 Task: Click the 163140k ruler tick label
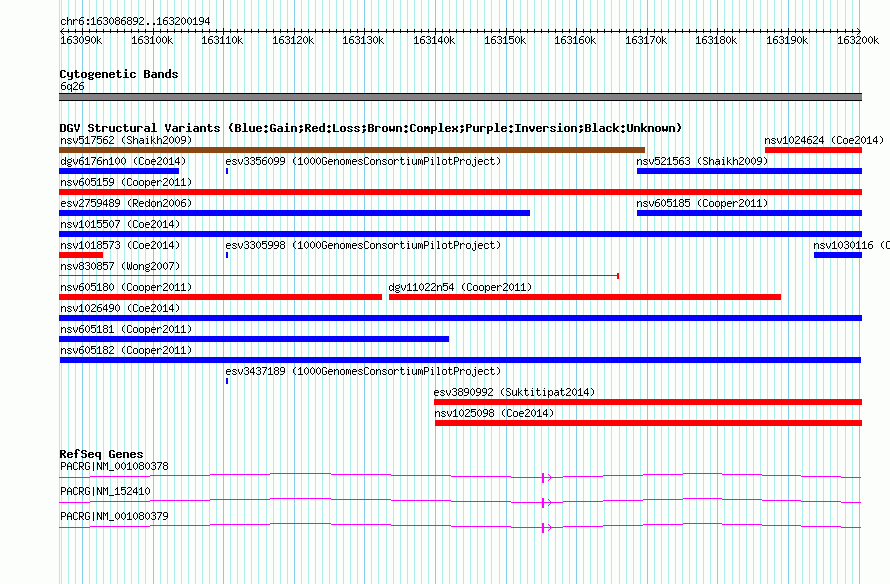[x=434, y=40]
